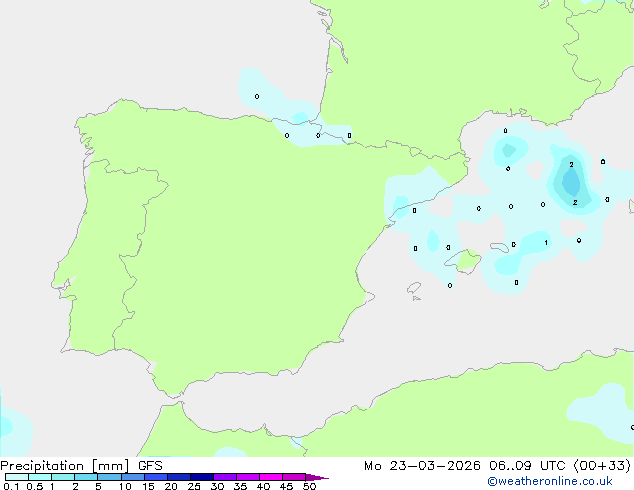Viewport: 634px width, 490px height.
Task: Click the 45–50 mm legend swatch
Action: point(294,477)
